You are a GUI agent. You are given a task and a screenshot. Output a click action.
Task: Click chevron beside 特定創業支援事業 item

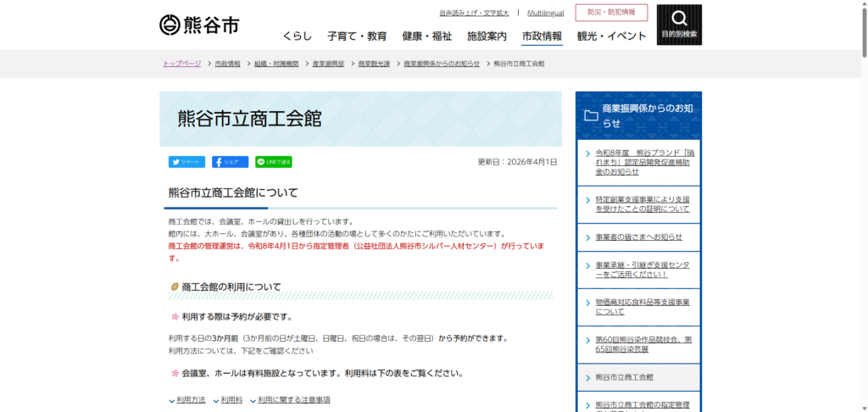[x=588, y=200]
